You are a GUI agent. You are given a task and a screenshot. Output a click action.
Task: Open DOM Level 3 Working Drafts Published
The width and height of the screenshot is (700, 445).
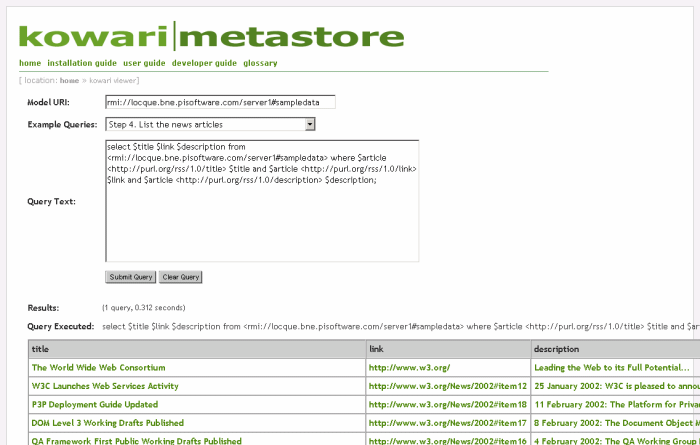108,423
